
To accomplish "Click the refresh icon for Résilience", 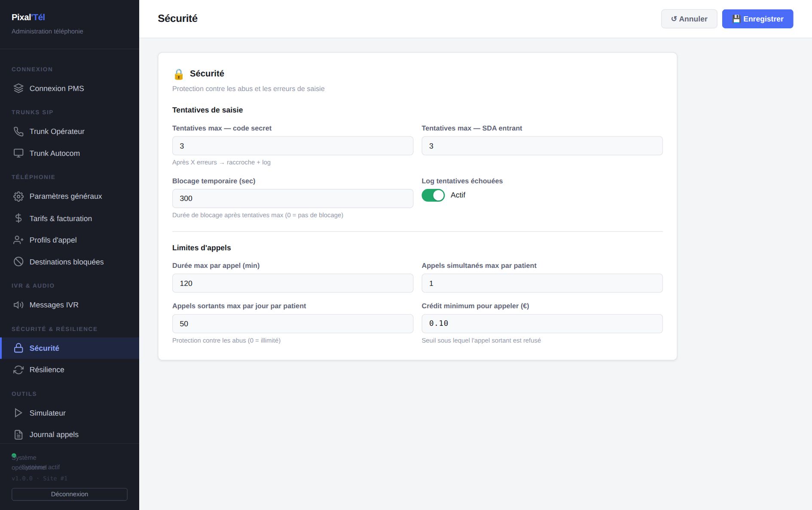I will pyautogui.click(x=18, y=370).
